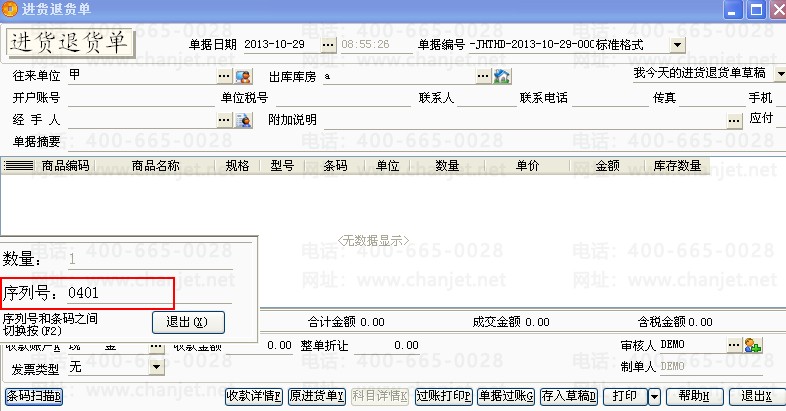Open the 发票类型 invoice type dropdown
The image size is (786, 411).
click(155, 367)
